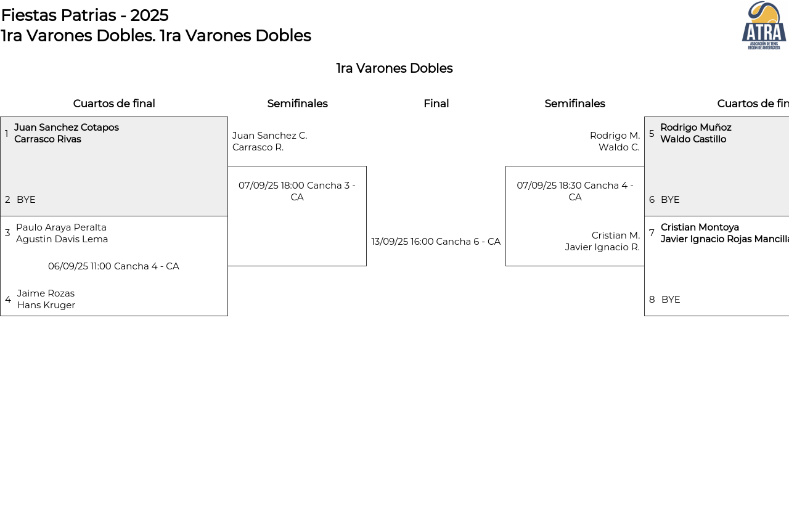Screen dimensions: 789x532
Task: Click semifinalist Juan Sanchez C. name
Action: click(x=269, y=136)
